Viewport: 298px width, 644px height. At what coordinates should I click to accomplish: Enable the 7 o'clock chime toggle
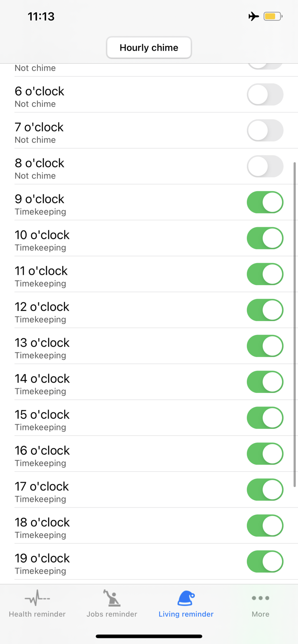coord(265,131)
